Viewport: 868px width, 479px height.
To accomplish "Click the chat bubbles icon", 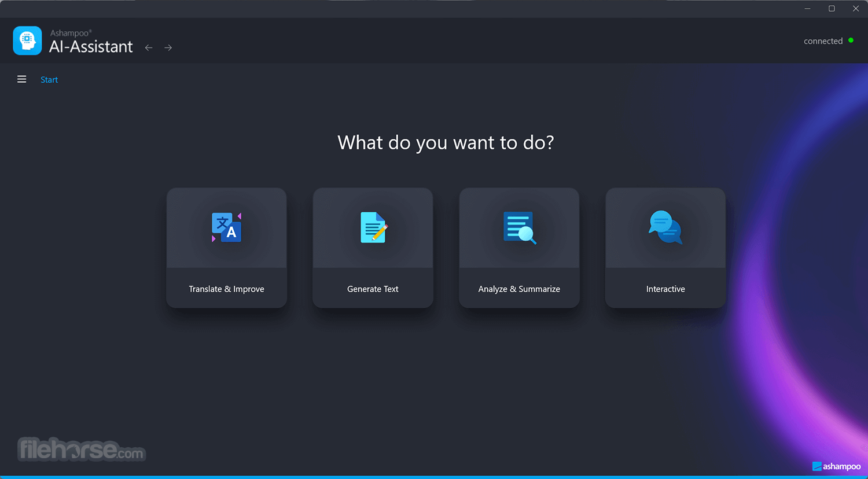I will [x=665, y=227].
